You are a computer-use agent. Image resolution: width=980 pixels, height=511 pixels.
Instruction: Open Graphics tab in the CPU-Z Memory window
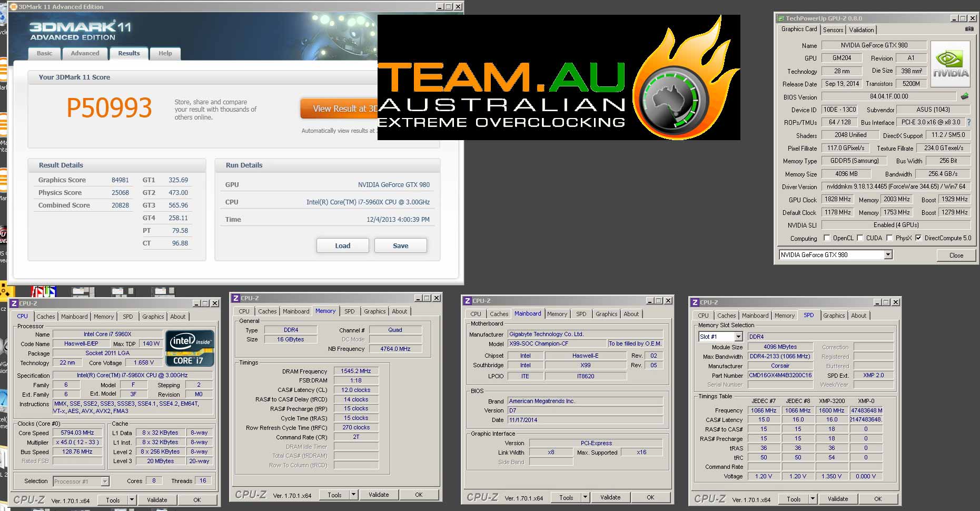click(x=374, y=311)
